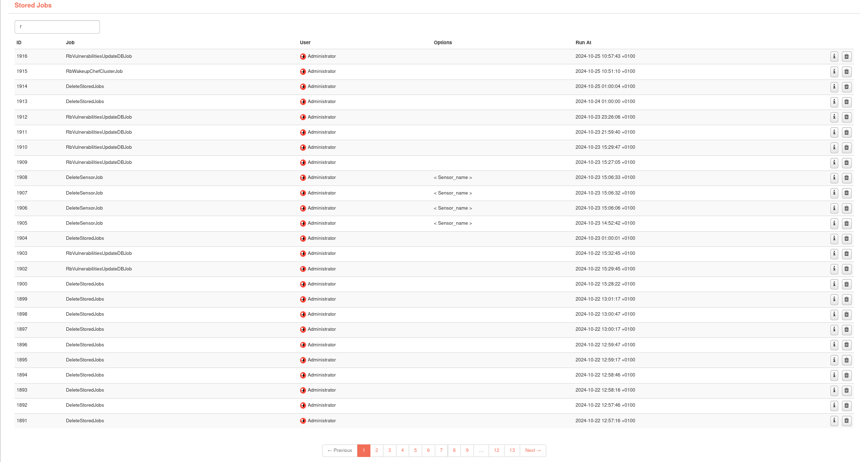Click the Job column header
This screenshot has width=868, height=462.
70,43
